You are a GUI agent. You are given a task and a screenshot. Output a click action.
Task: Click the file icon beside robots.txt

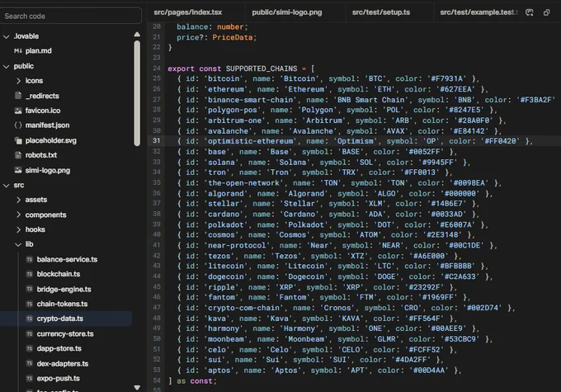pyautogui.click(x=18, y=155)
